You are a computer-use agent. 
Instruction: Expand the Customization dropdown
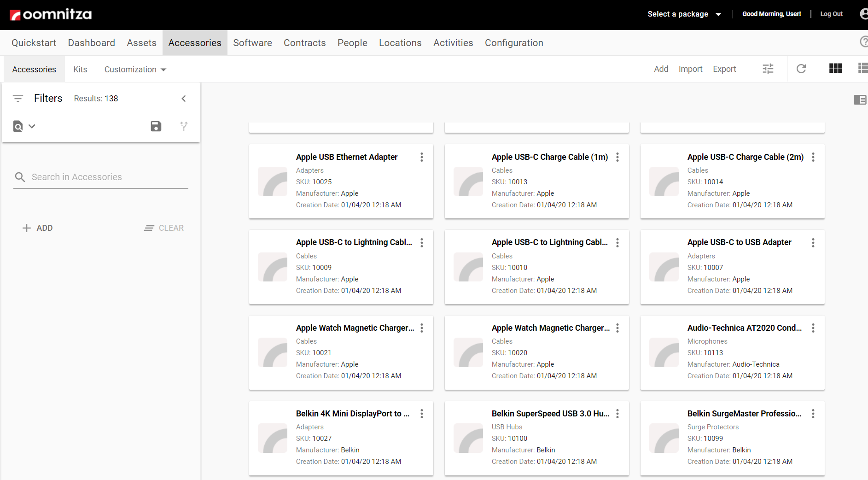[135, 70]
